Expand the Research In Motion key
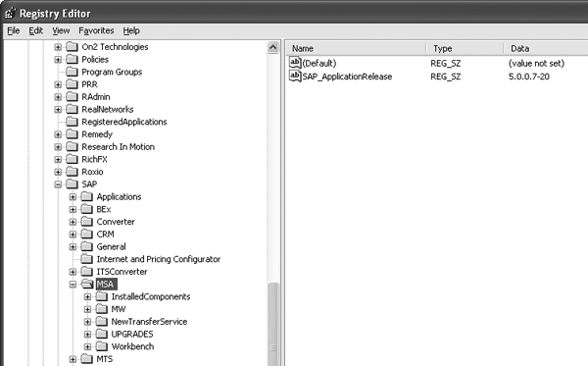The height and width of the screenshot is (366, 588). point(58,147)
